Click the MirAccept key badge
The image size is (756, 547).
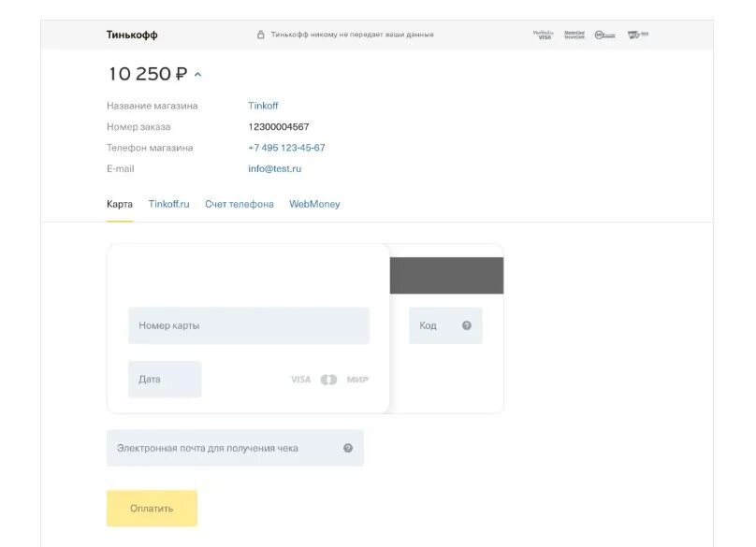pyautogui.click(x=604, y=35)
